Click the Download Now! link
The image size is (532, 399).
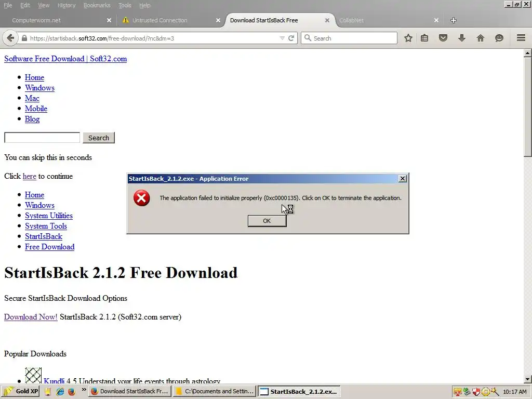(31, 317)
